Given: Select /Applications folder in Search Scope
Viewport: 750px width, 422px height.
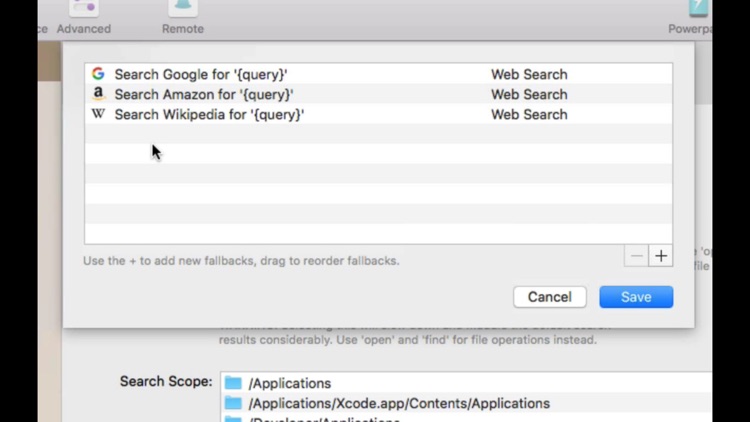Looking at the screenshot, I should 466,383.
